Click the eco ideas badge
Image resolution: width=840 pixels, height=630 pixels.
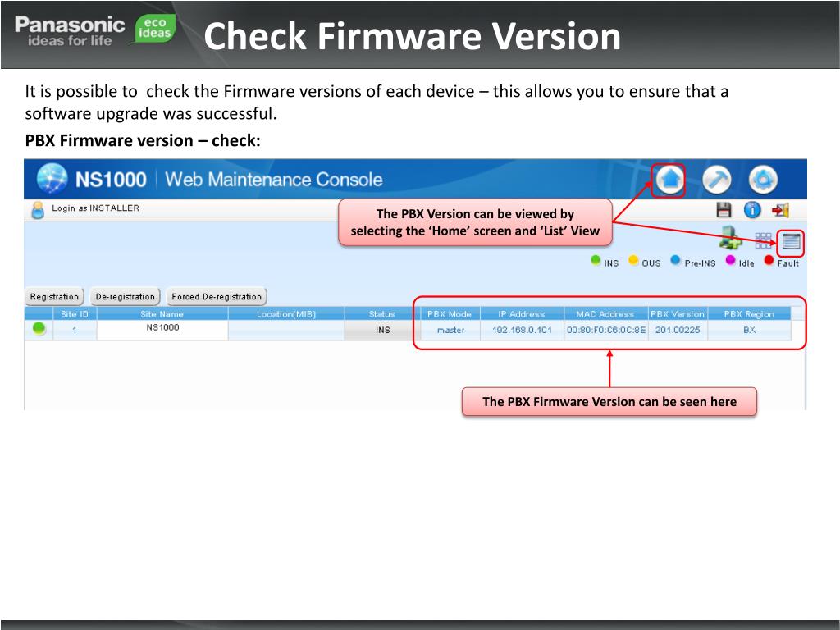point(154,29)
